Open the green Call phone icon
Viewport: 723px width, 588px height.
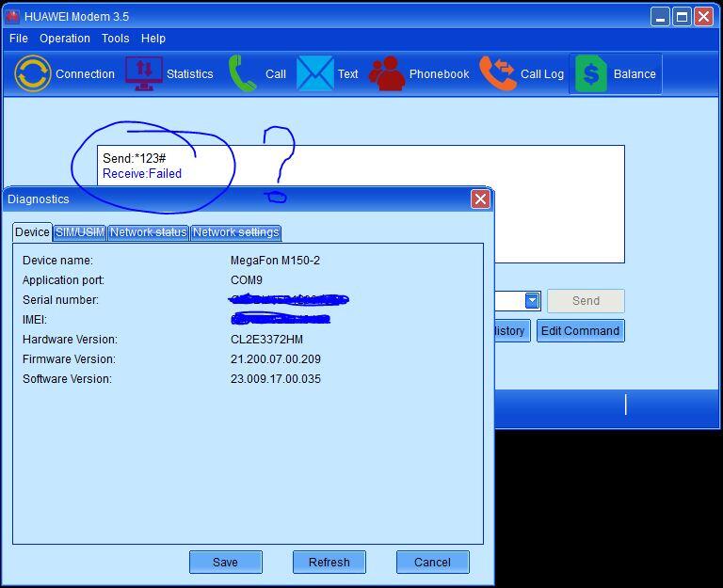pyautogui.click(x=243, y=73)
